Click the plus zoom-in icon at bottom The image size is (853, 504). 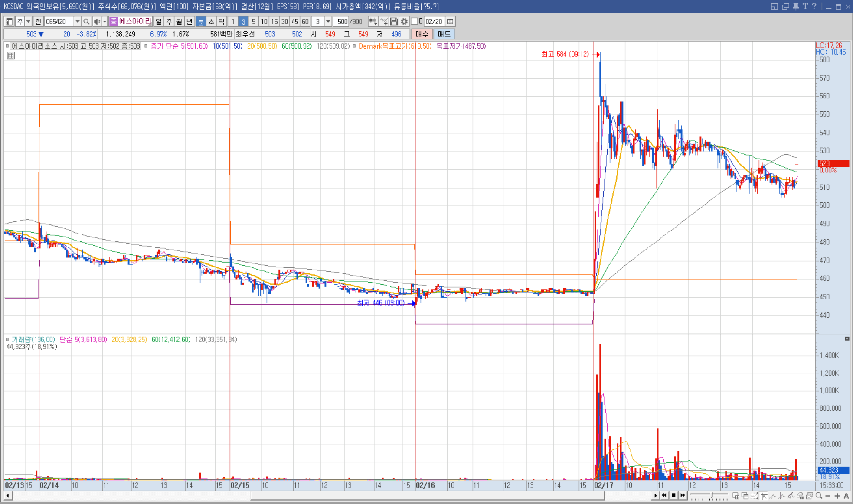coord(837,496)
